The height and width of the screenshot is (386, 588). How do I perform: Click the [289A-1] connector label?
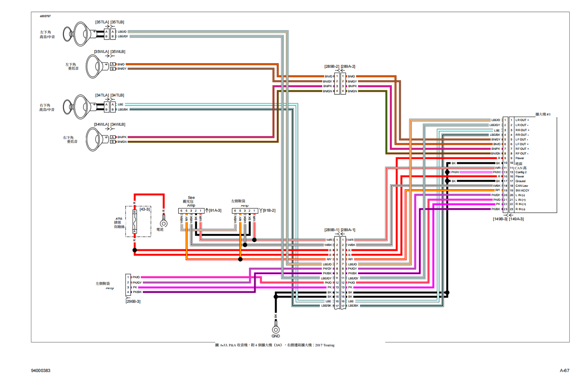348,230
